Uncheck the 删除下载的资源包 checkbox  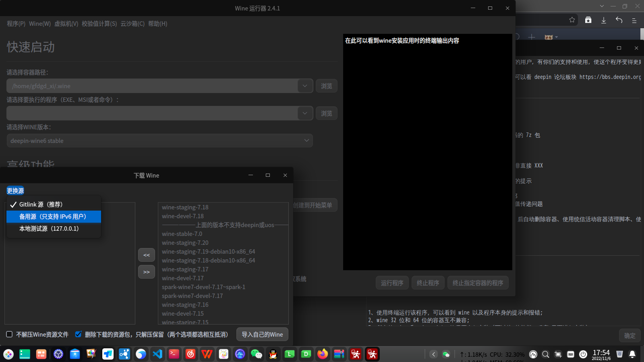point(78,334)
